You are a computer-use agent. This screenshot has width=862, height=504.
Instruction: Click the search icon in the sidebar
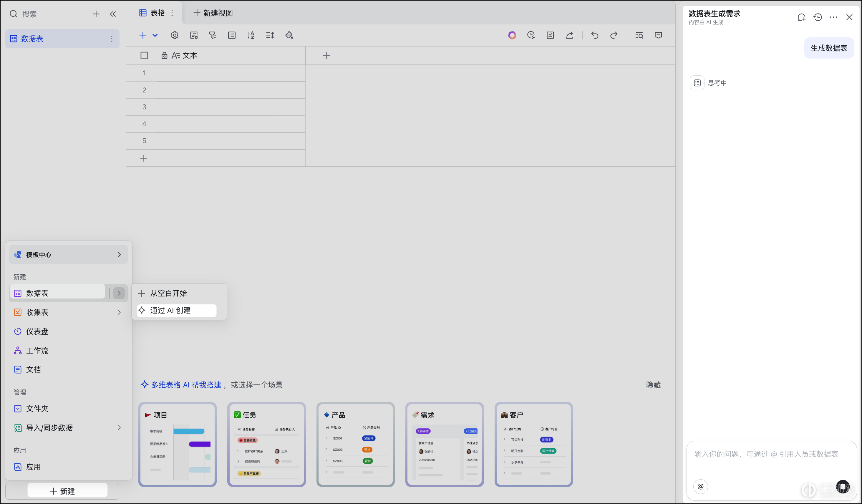13,14
